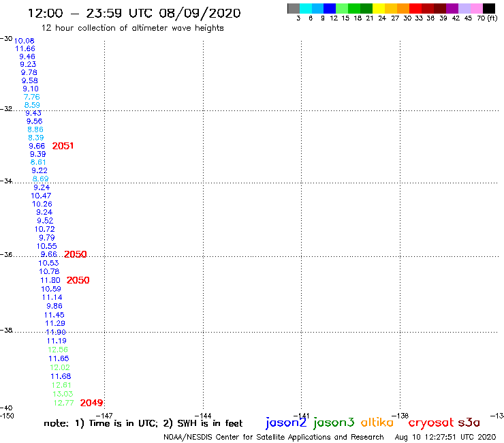Click the wave height value 11.68
Image resolution: width=504 pixels, height=443 pixels.
(x=61, y=376)
